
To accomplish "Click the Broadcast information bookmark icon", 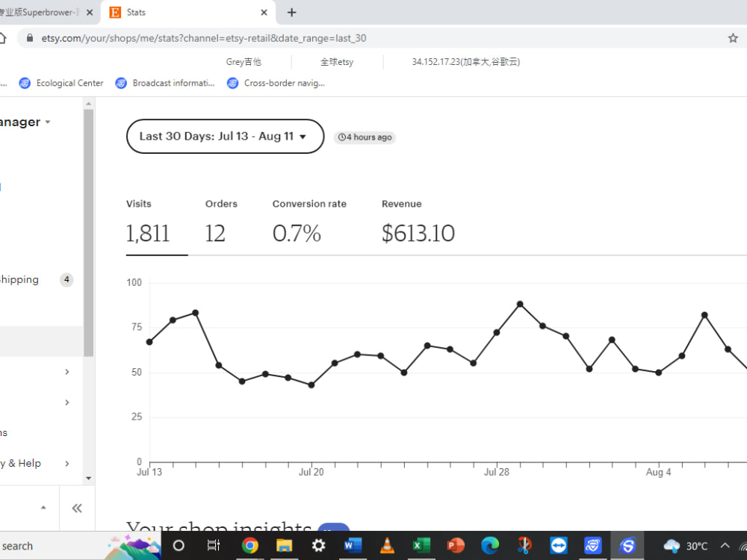I will (121, 84).
